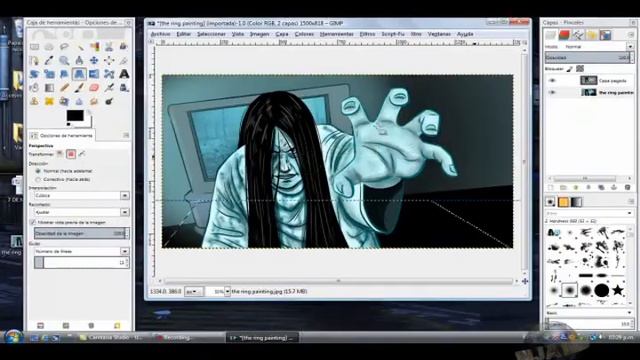Open Camtasia Studio taskbar button
The width and height of the screenshot is (640, 360).
pyautogui.click(x=113, y=338)
